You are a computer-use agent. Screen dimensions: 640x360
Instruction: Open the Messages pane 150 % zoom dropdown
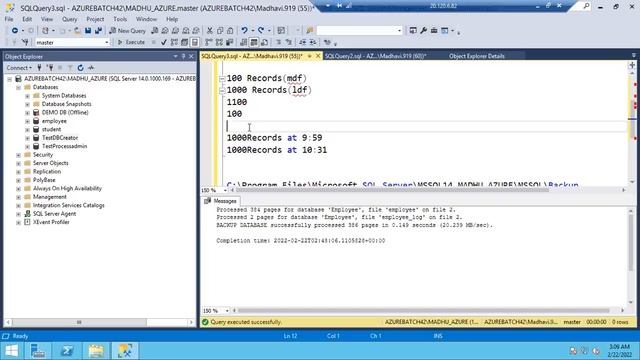pyautogui.click(x=227, y=311)
